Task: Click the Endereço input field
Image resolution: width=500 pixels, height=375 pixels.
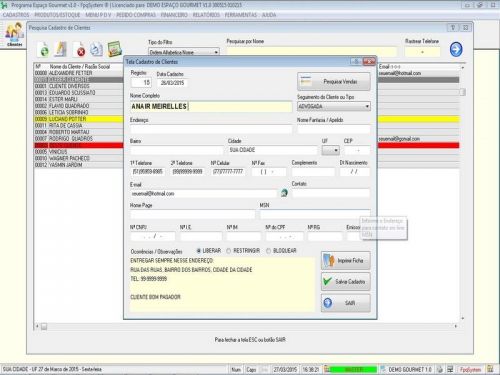Action: pos(211,129)
